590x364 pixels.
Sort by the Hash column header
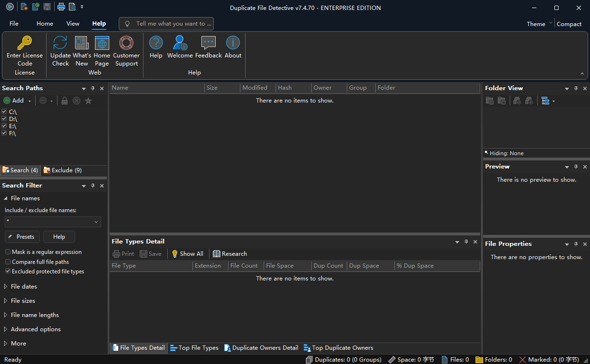point(293,88)
